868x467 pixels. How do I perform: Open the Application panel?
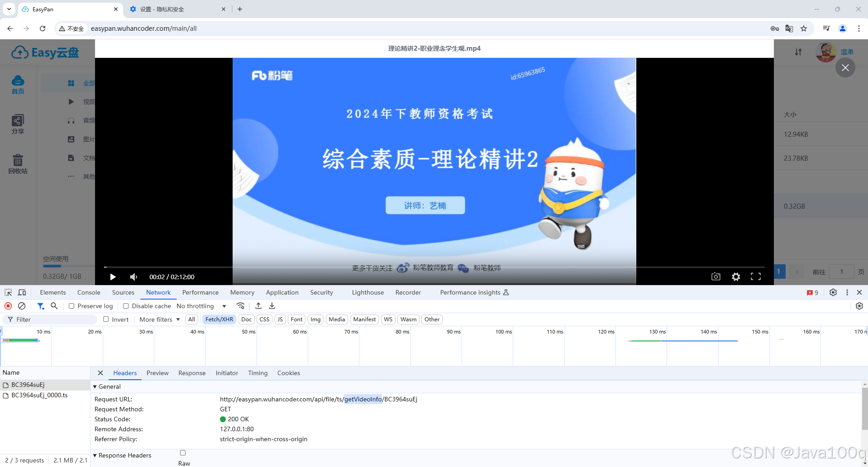click(x=282, y=292)
